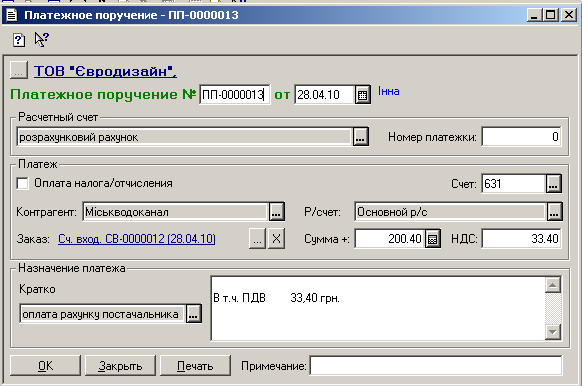Tick the Оплата налога/отчисления checkbox
The width and height of the screenshot is (582, 386).
(22, 183)
